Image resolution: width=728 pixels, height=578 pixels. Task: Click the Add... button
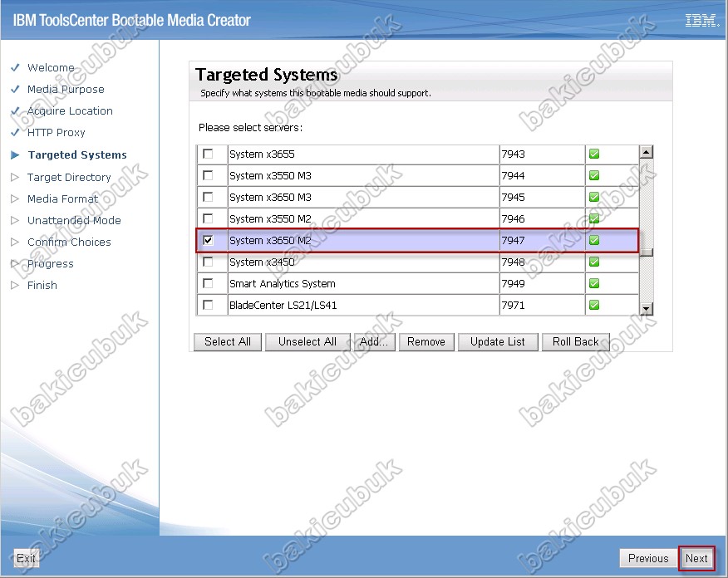(x=374, y=342)
